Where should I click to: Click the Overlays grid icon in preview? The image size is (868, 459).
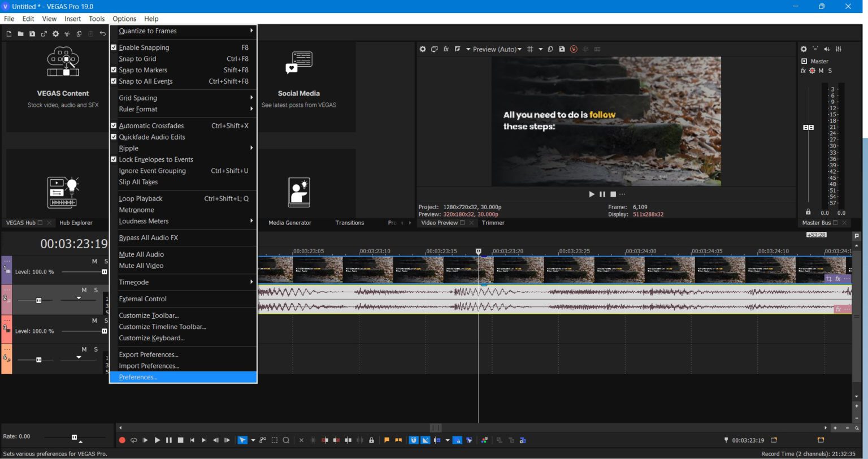[530, 49]
